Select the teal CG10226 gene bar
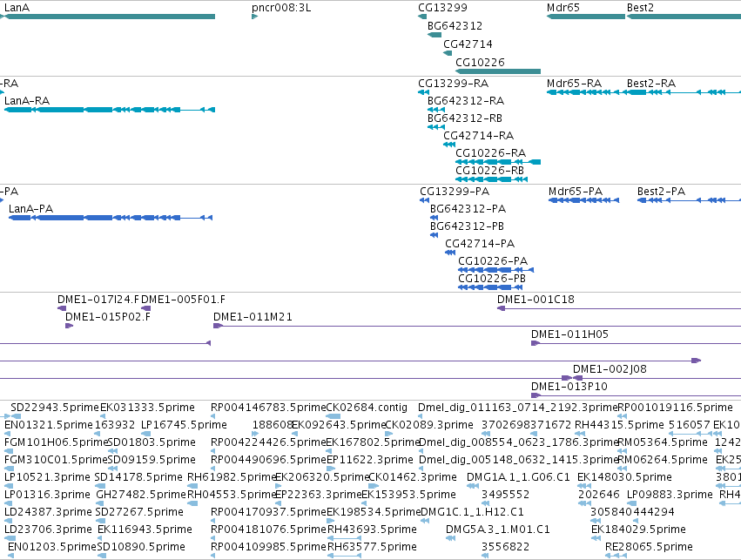Image resolution: width=741 pixels, height=560 pixels. click(498, 71)
